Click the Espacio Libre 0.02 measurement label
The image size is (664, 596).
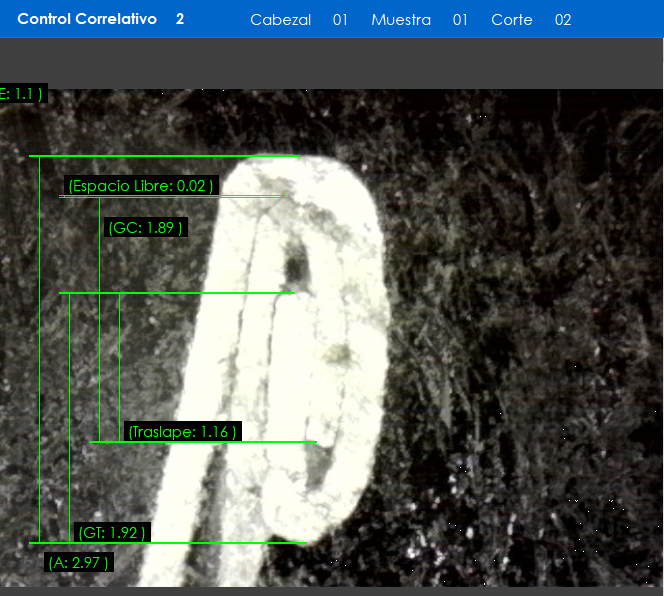140,186
